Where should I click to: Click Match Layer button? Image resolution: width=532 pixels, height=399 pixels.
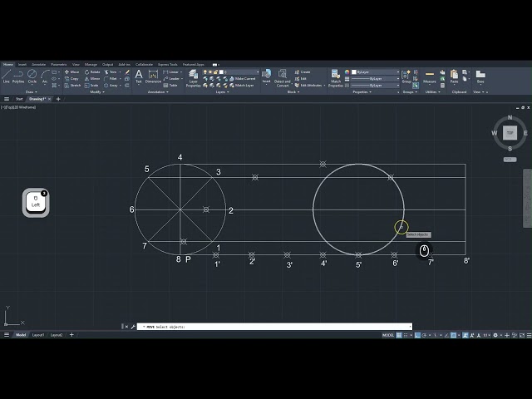coord(242,86)
